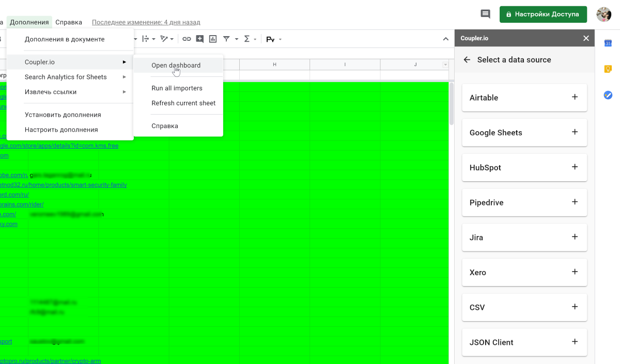Open input tools Ру icon
The height and width of the screenshot is (364, 620).
click(270, 39)
